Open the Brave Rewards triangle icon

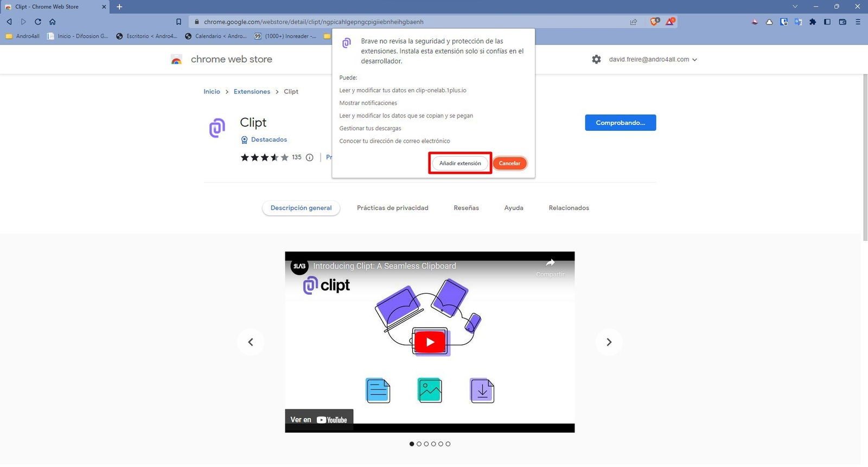(x=671, y=22)
